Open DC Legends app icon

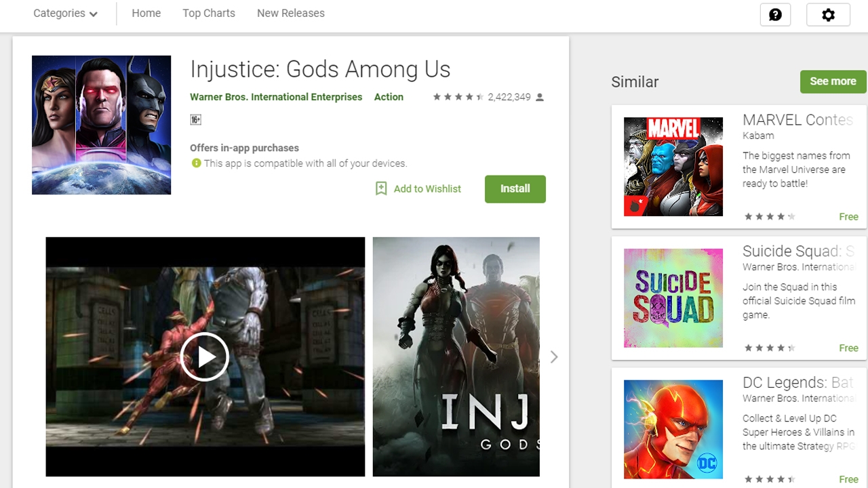click(x=673, y=430)
